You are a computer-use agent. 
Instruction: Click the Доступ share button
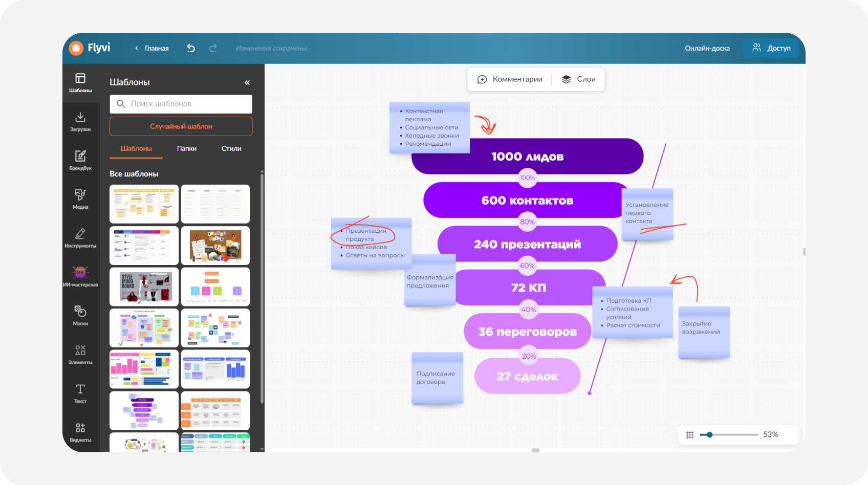[771, 48]
